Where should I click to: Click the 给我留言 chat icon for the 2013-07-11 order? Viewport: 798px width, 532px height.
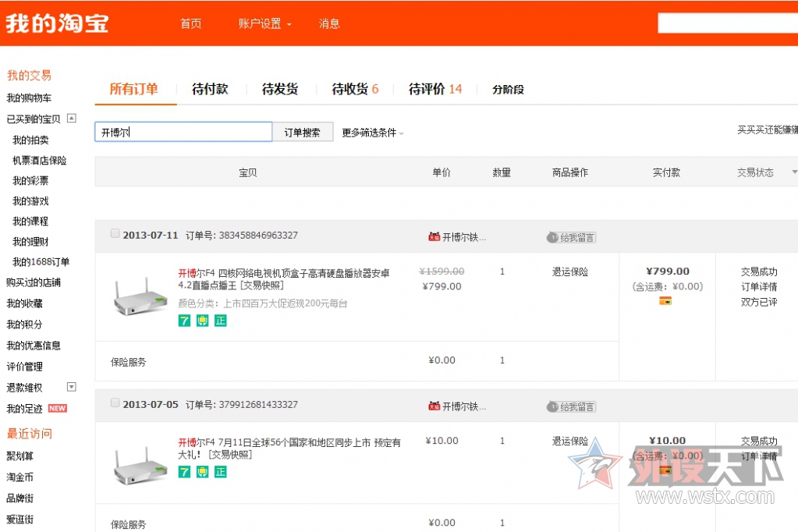(x=571, y=237)
